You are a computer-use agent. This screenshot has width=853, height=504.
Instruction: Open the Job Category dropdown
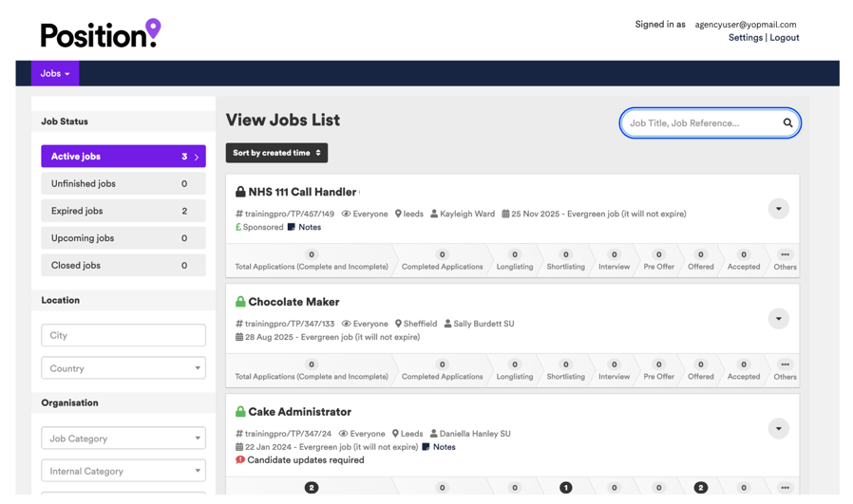123,439
